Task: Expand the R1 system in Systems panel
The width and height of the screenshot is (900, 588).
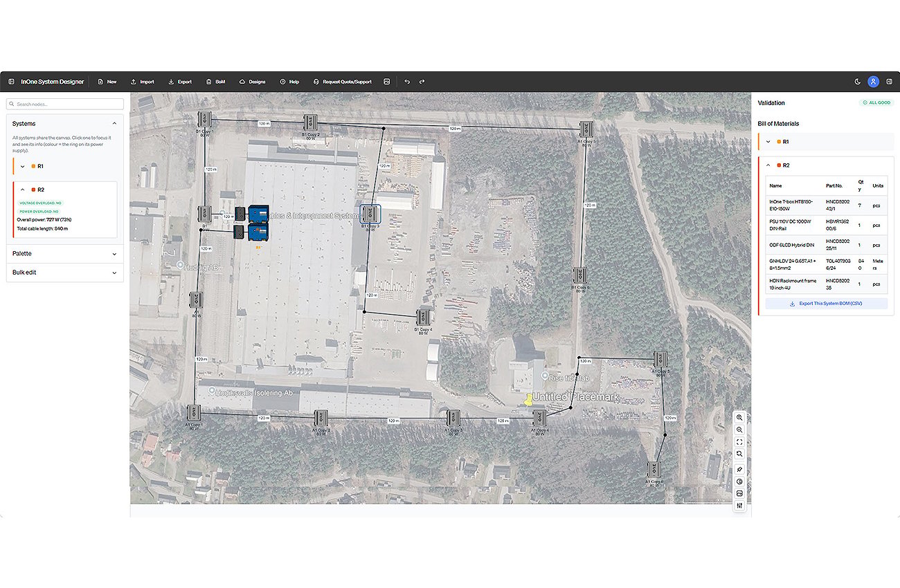Action: coord(22,166)
